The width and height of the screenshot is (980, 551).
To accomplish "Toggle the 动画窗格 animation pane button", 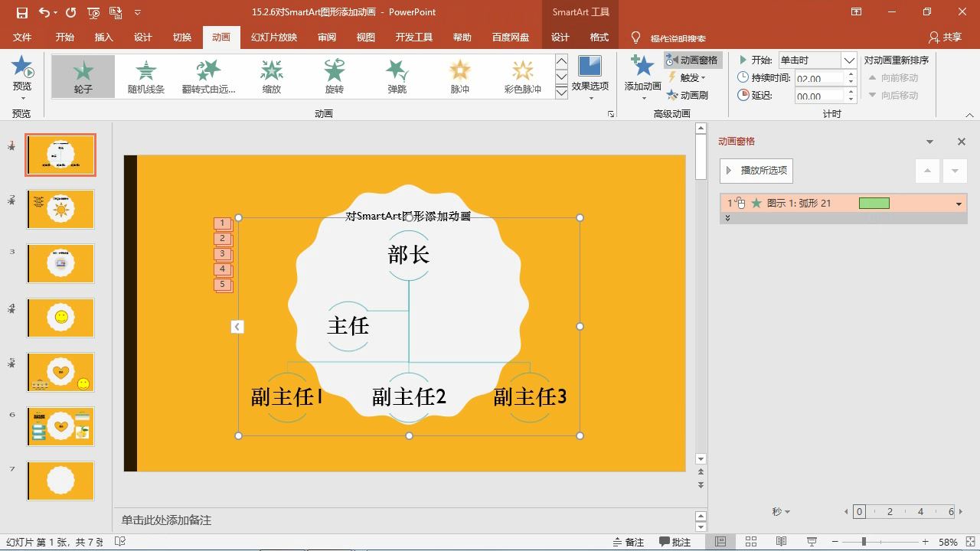I will coord(691,60).
